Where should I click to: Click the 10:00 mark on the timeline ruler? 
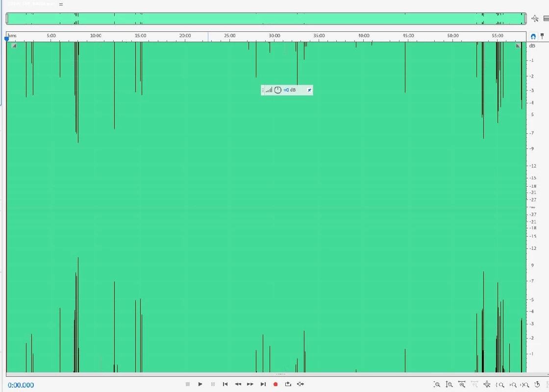click(x=96, y=36)
